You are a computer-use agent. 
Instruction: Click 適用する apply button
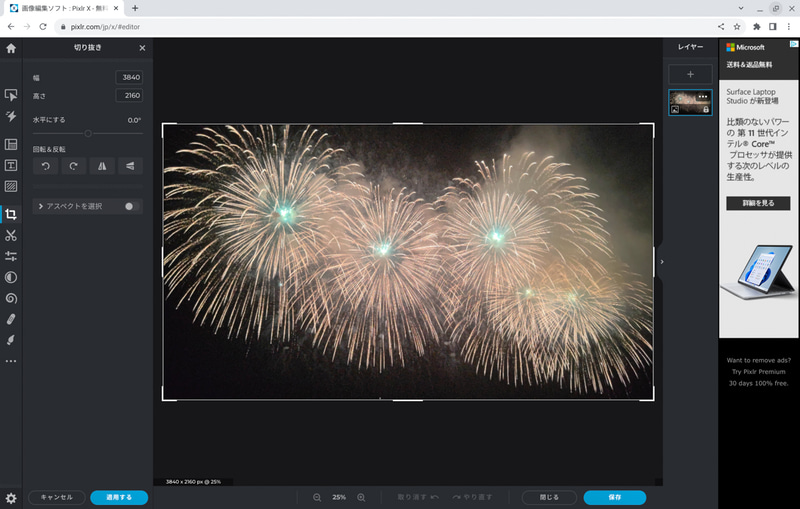[119, 497]
